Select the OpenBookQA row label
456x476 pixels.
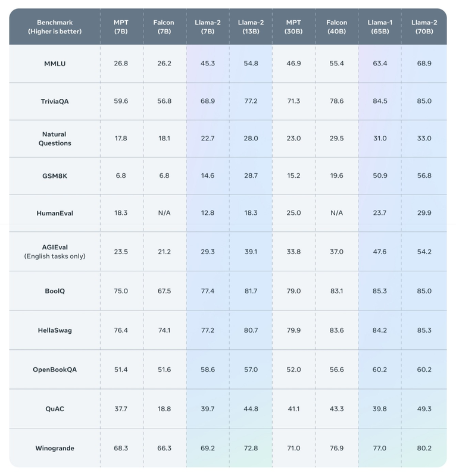tap(54, 369)
